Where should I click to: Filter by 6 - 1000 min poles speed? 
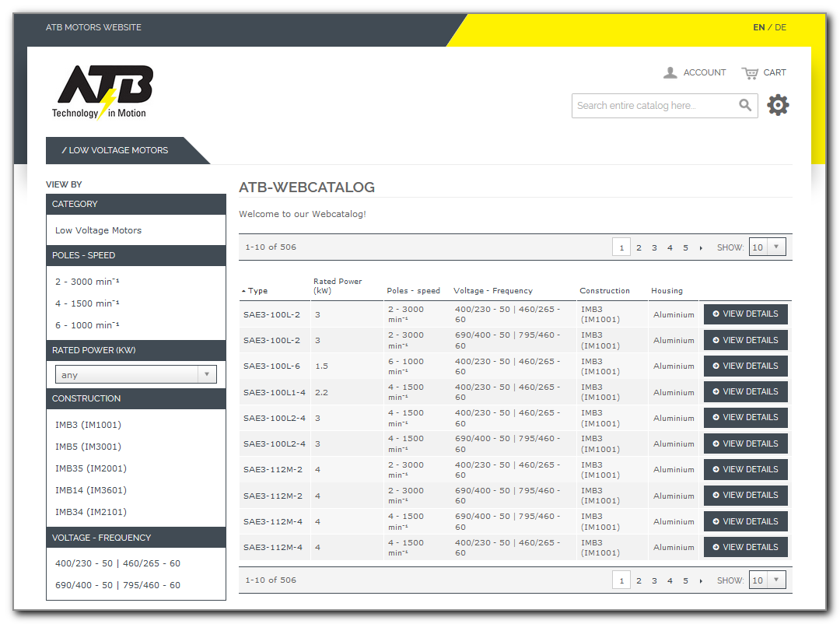pos(87,325)
